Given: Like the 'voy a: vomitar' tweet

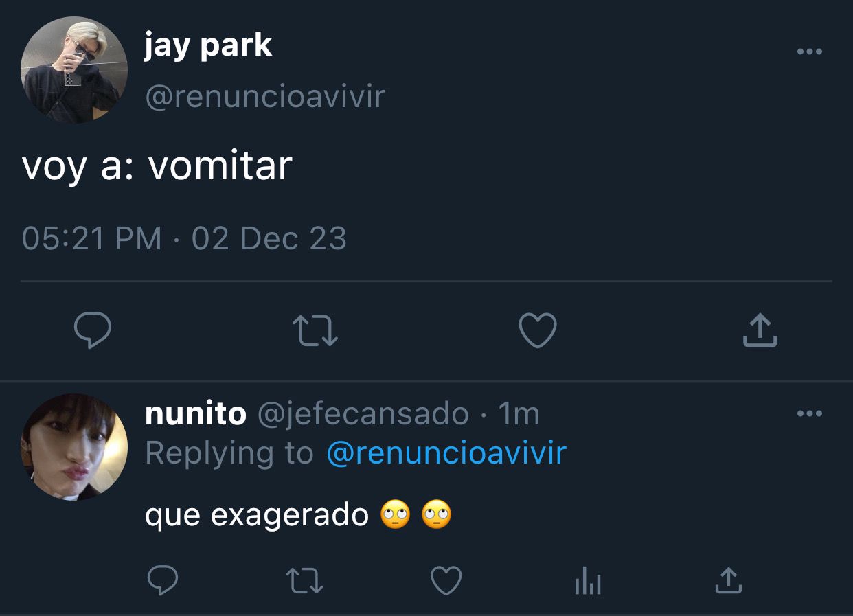Looking at the screenshot, I should point(537,330).
